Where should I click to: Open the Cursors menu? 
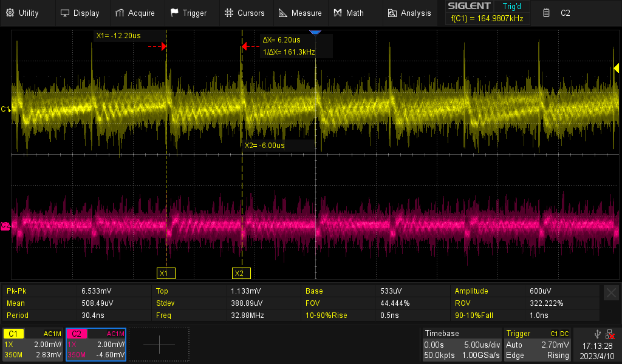click(245, 13)
